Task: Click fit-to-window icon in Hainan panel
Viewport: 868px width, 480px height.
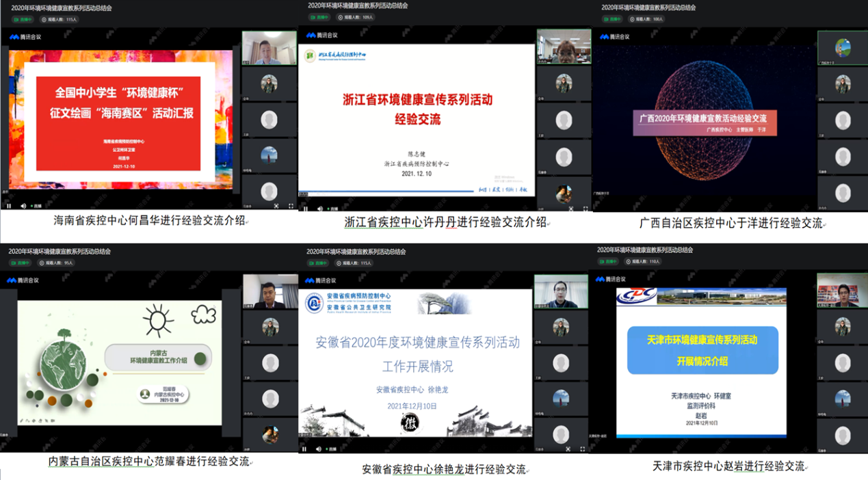Action: click(x=276, y=205)
